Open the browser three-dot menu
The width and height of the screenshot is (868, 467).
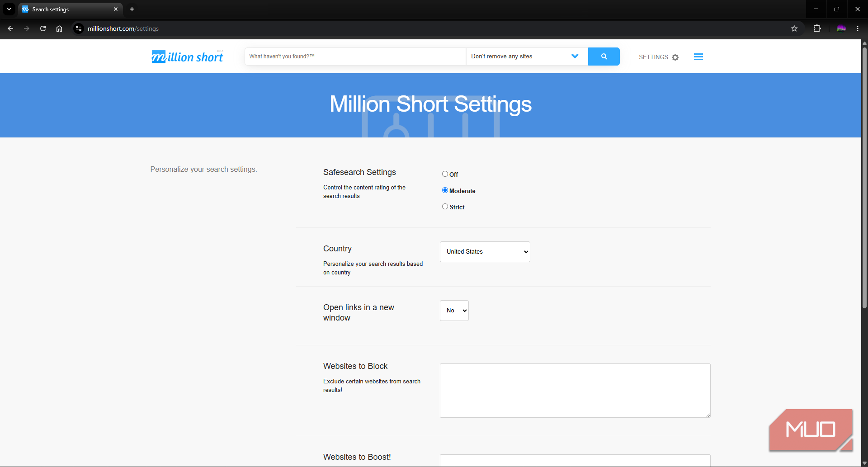(x=858, y=28)
